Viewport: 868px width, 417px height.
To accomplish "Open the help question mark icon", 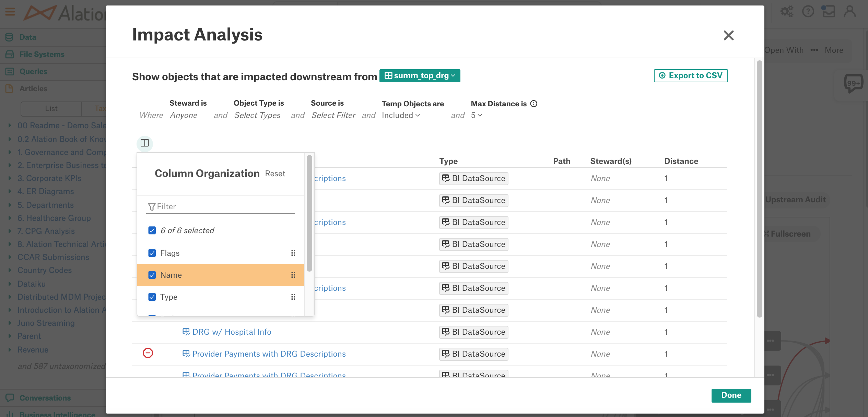I will (808, 12).
